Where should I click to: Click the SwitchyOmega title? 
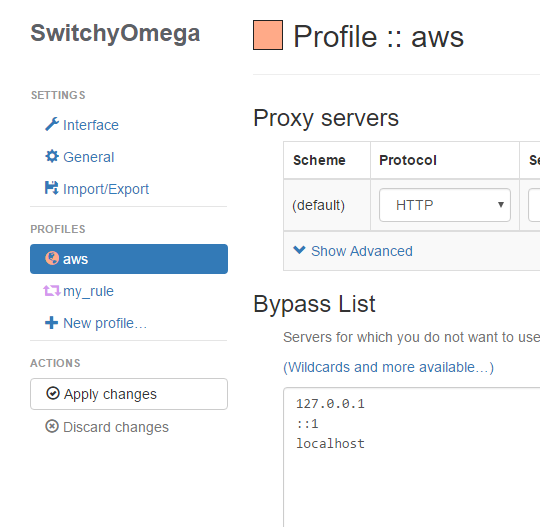point(115,33)
